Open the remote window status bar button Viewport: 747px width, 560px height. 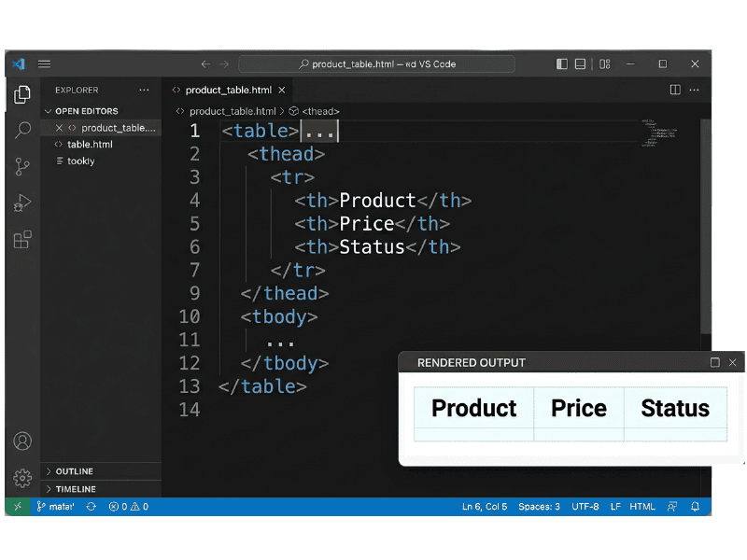[18, 507]
